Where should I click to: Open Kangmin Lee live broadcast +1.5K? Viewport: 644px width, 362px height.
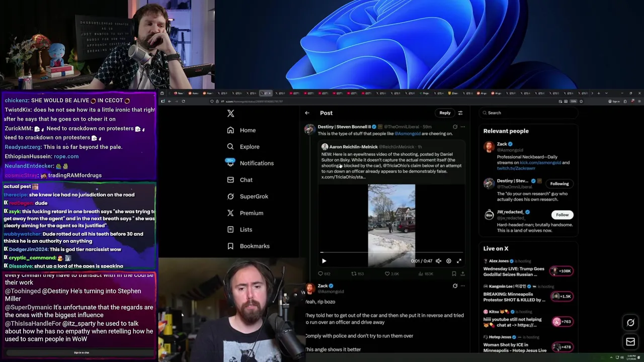click(528, 294)
